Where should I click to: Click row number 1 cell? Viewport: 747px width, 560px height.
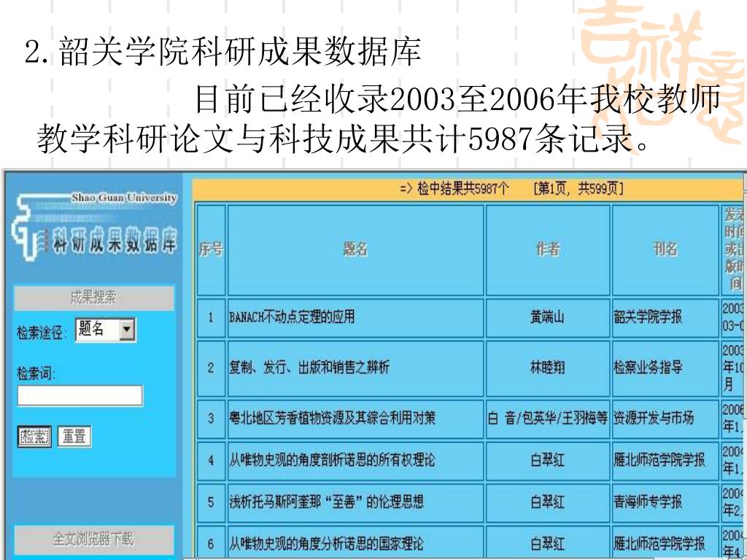pos(211,317)
